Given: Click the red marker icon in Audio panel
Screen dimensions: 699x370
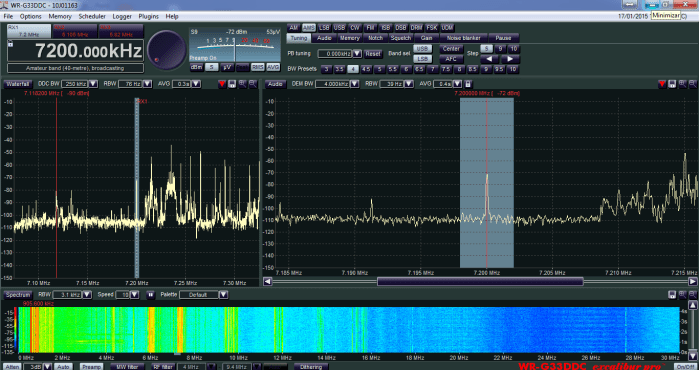Looking at the screenshot, I should (662, 84).
